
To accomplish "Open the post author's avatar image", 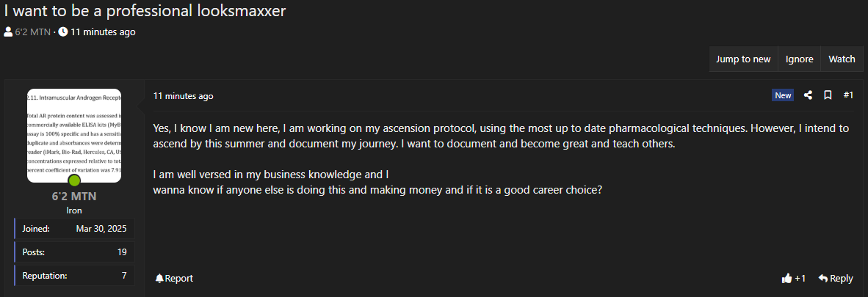I will click(74, 136).
